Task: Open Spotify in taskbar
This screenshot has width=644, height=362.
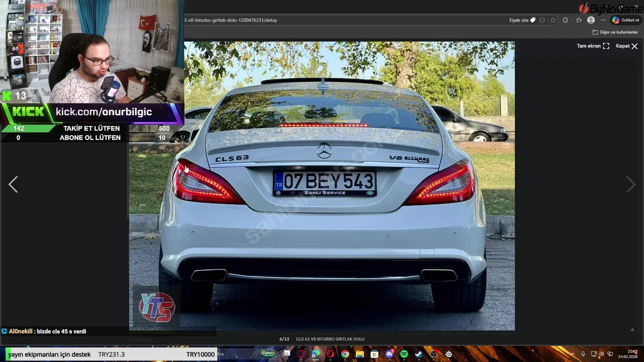Action: click(x=404, y=354)
